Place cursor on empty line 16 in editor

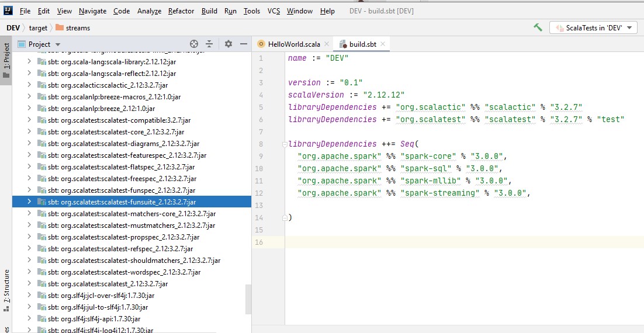pos(464,242)
